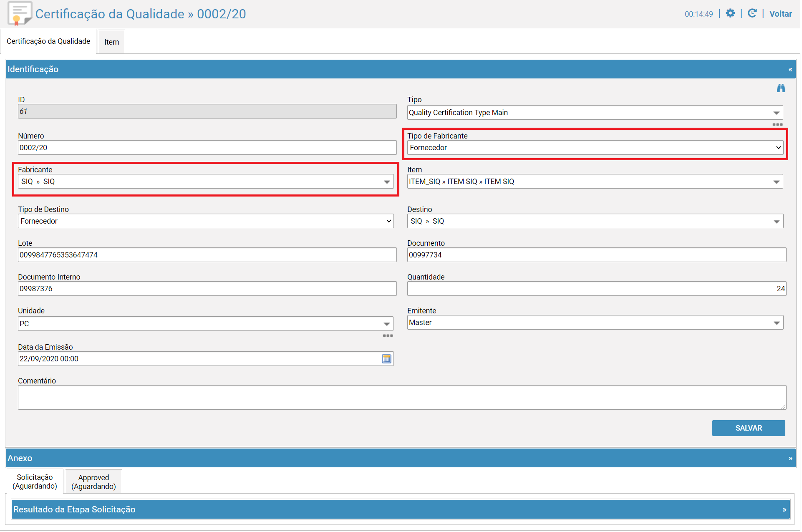
Task: Open the Tipo de Fabricante dropdown
Action: click(595, 148)
